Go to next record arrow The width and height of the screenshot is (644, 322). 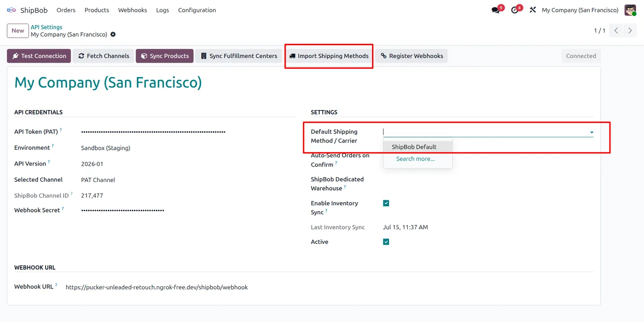(x=630, y=30)
